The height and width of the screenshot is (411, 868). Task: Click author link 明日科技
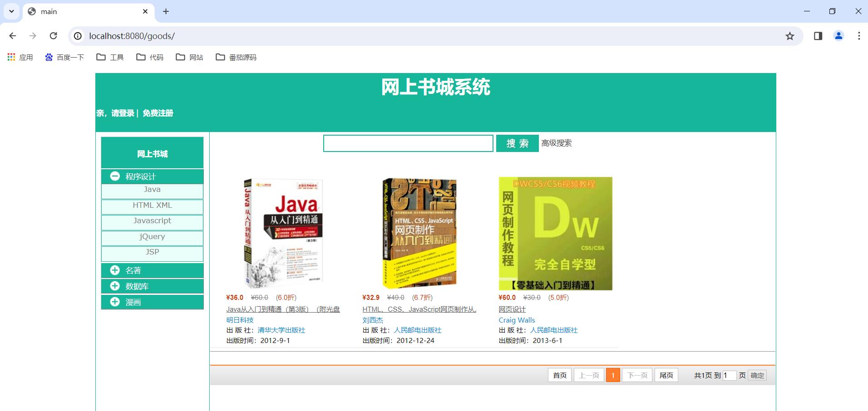240,320
